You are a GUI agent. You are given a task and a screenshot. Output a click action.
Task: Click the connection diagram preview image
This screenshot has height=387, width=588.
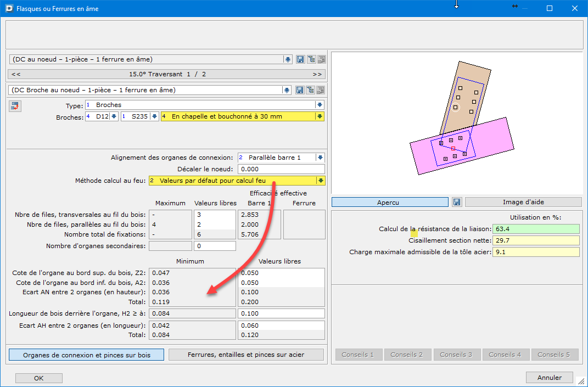point(457,123)
